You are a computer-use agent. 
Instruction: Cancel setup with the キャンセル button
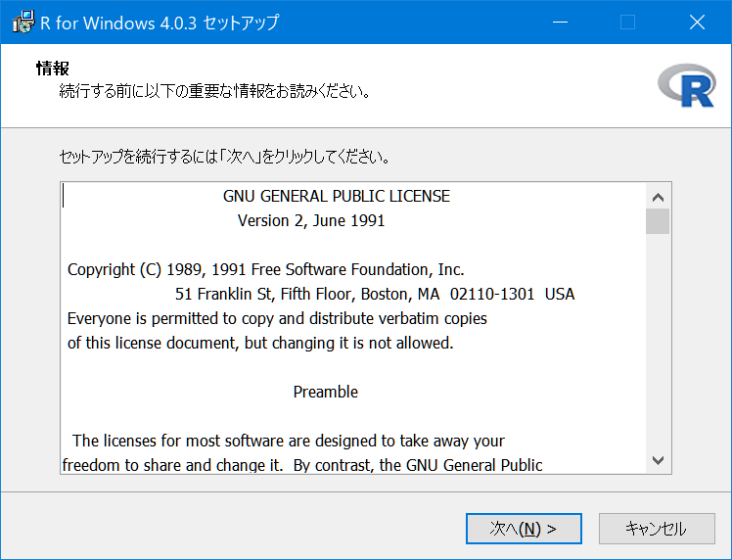pyautogui.click(x=657, y=529)
